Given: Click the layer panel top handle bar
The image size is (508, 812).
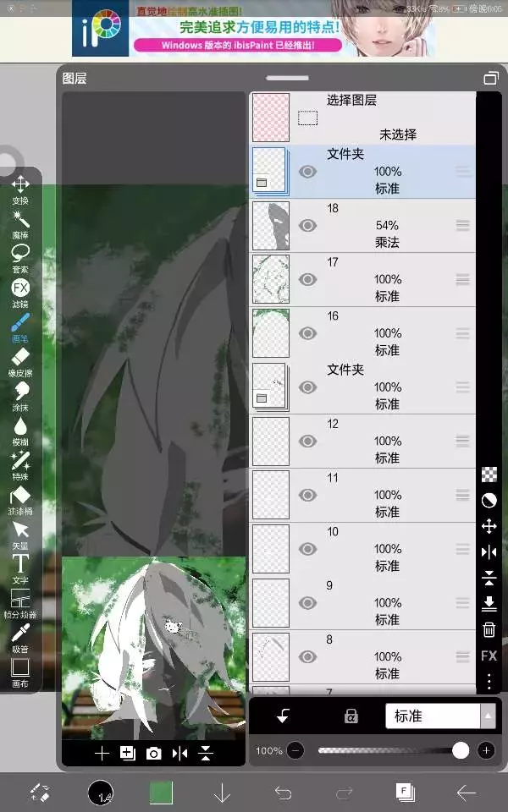Looking at the screenshot, I should pyautogui.click(x=287, y=78).
